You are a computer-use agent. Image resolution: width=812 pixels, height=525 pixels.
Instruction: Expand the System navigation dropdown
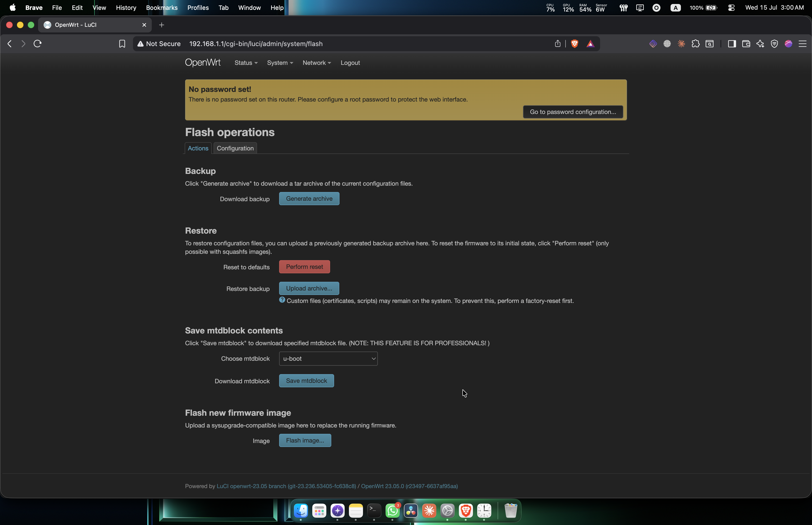(x=280, y=63)
